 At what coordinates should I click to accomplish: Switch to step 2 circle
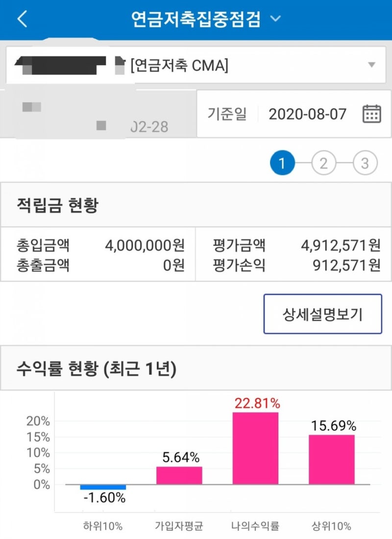point(323,163)
